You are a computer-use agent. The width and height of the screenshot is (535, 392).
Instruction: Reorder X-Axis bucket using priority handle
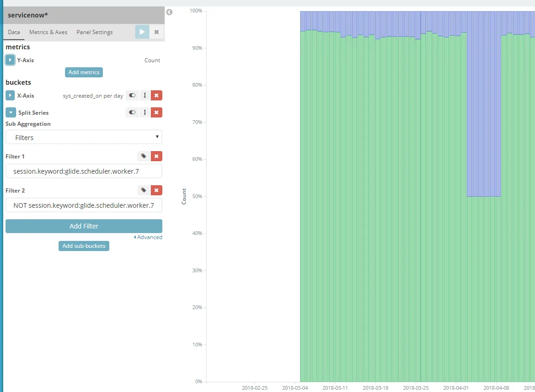[145, 95]
